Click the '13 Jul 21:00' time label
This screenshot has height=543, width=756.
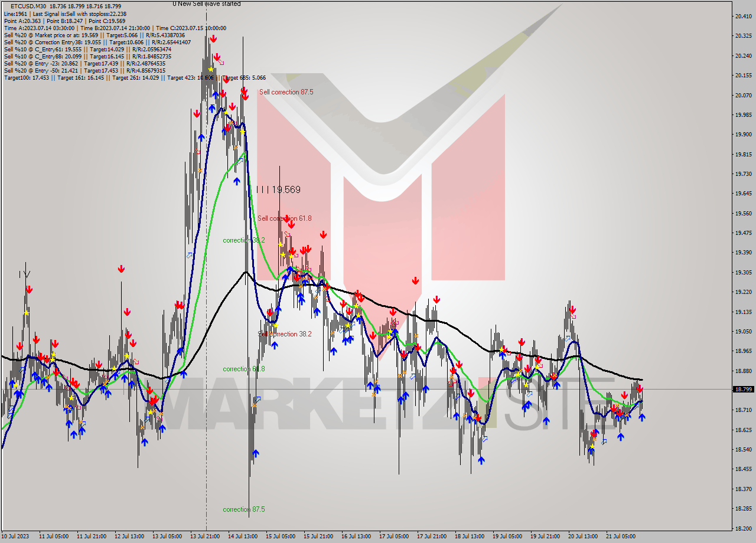(205, 537)
